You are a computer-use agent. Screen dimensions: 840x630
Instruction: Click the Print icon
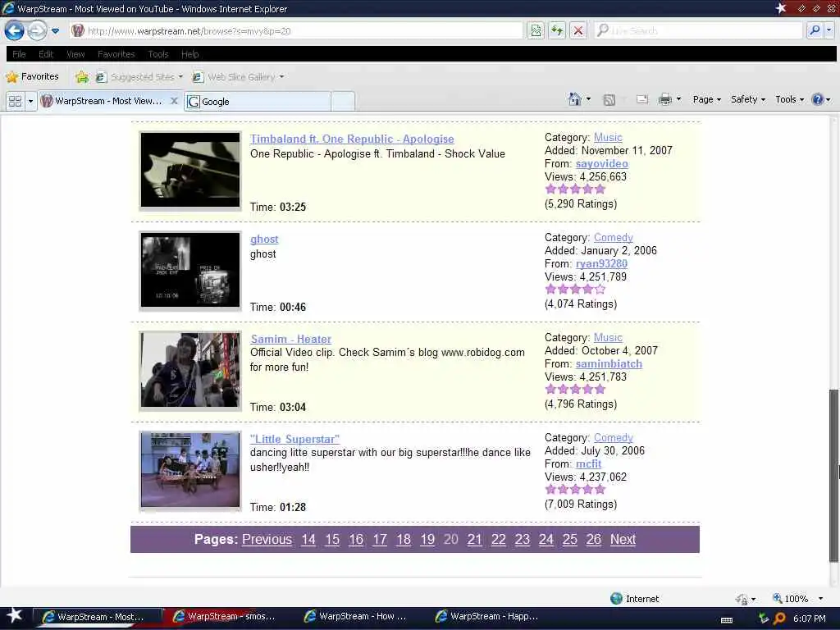(x=664, y=99)
